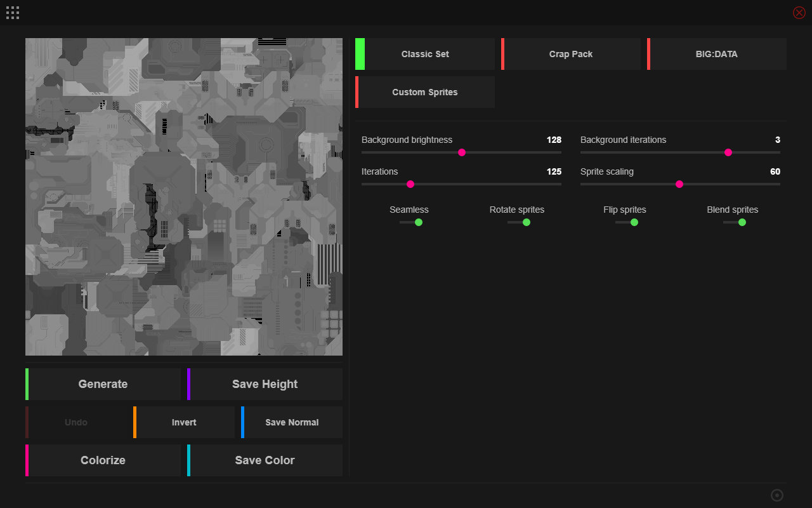This screenshot has height=508, width=812.
Task: Open the grid menu icon
Action: [13, 13]
